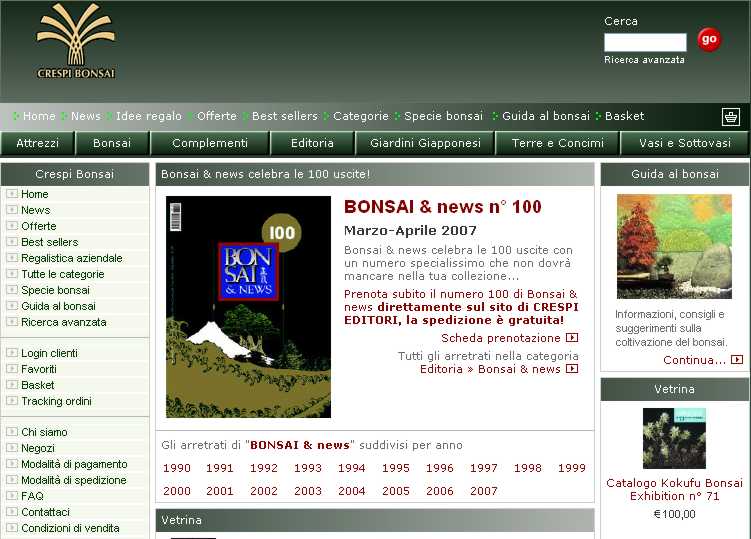
Task: Select the Bonsai category tab
Action: [x=112, y=143]
